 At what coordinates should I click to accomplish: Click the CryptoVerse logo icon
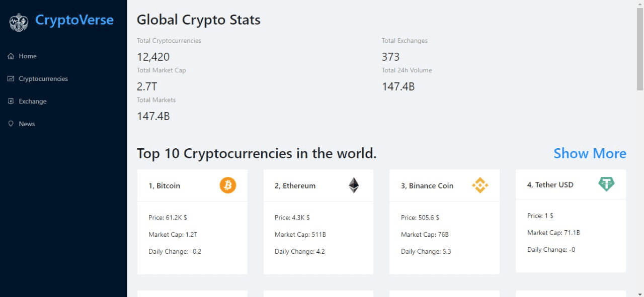[x=19, y=22]
